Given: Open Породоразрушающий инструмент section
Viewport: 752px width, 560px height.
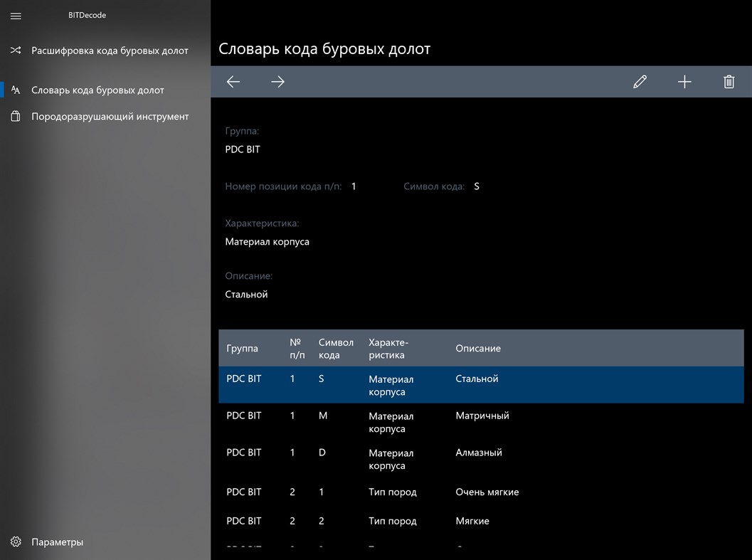Looking at the screenshot, I should pyautogui.click(x=110, y=116).
